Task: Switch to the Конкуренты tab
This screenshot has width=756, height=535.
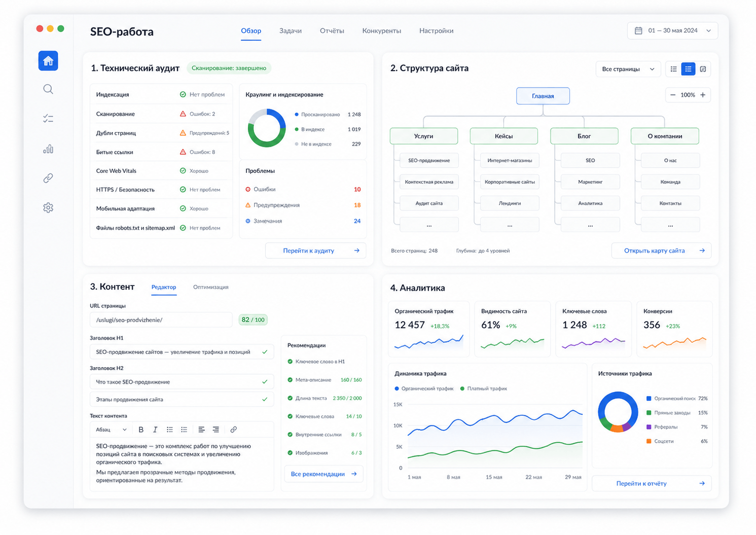Action: [381, 31]
